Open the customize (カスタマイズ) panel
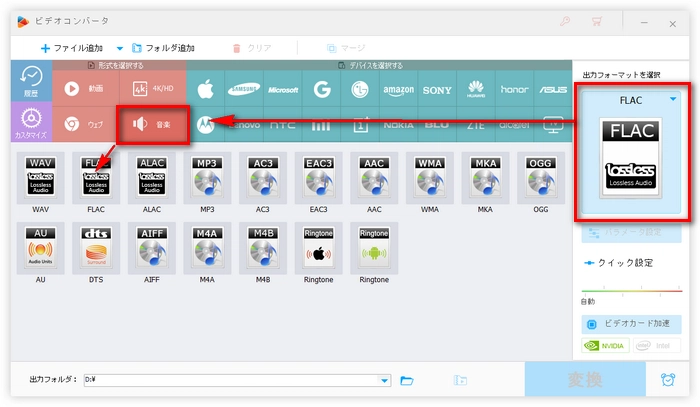700x407 pixels. [x=30, y=125]
